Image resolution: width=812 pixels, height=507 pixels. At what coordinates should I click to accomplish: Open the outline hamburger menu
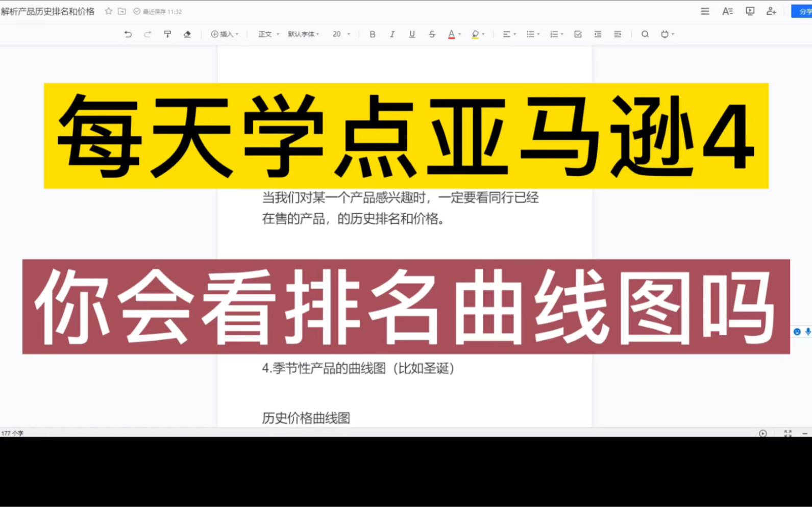tap(705, 11)
